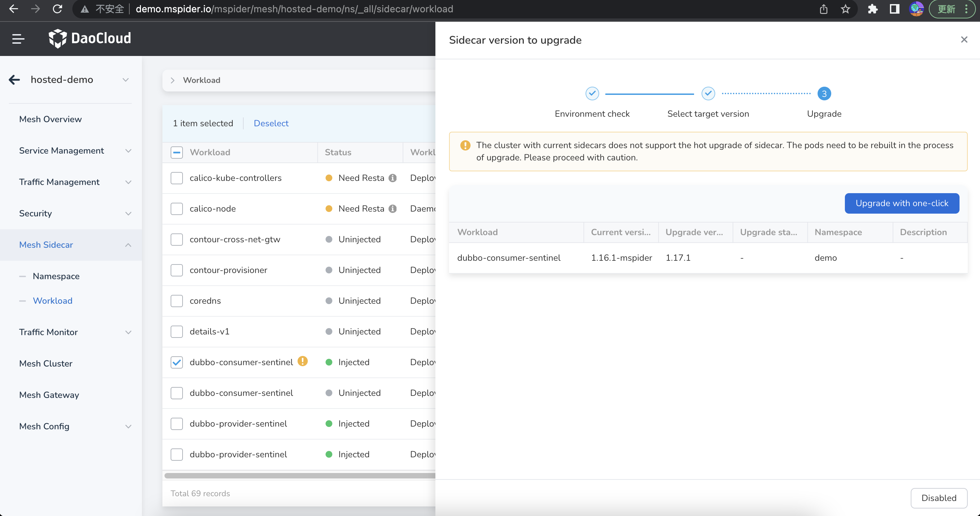Expand the Workload breadcrumb chevron

pos(172,80)
